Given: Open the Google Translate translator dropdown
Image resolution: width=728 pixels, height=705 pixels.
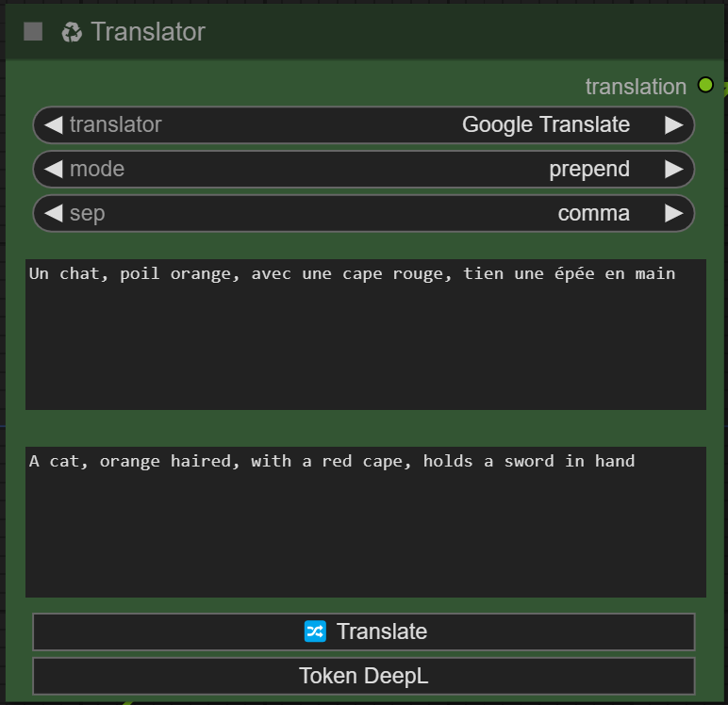Looking at the screenshot, I should pos(545,124).
